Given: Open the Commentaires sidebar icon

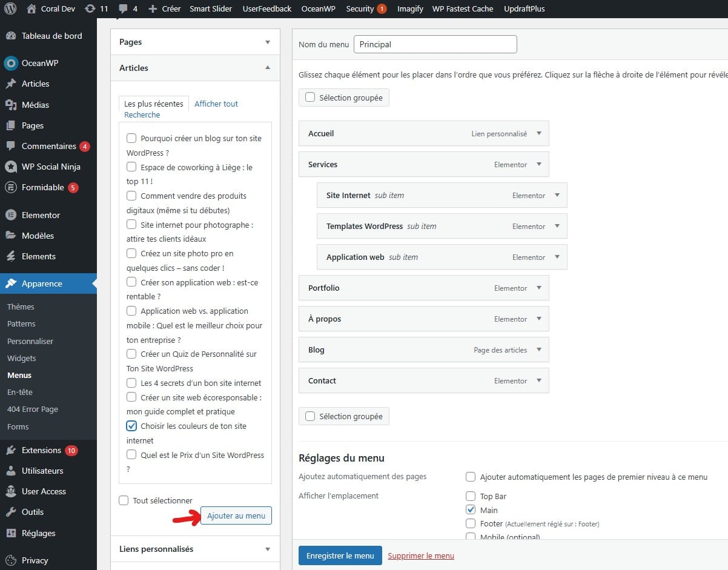Looking at the screenshot, I should coord(11,146).
